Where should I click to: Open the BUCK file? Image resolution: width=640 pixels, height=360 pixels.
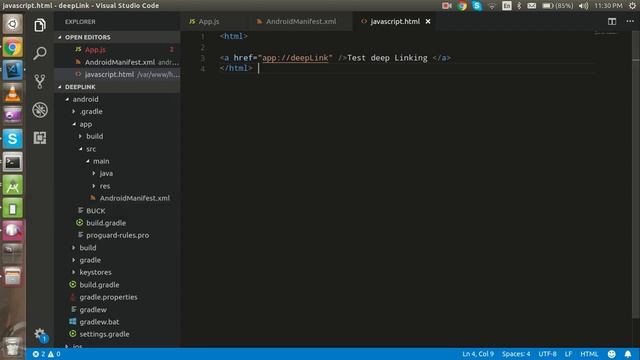(96, 211)
